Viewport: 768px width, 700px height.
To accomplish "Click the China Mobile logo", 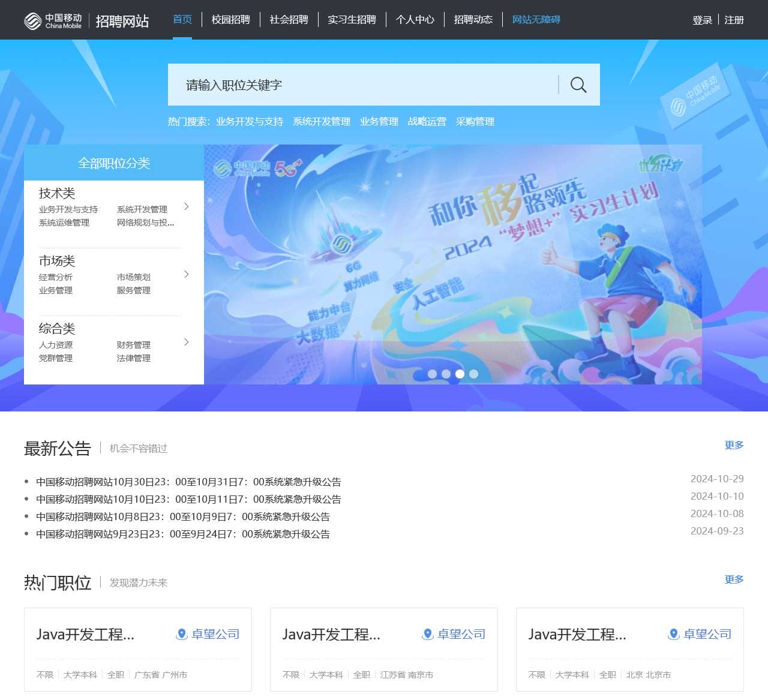I will (53, 20).
